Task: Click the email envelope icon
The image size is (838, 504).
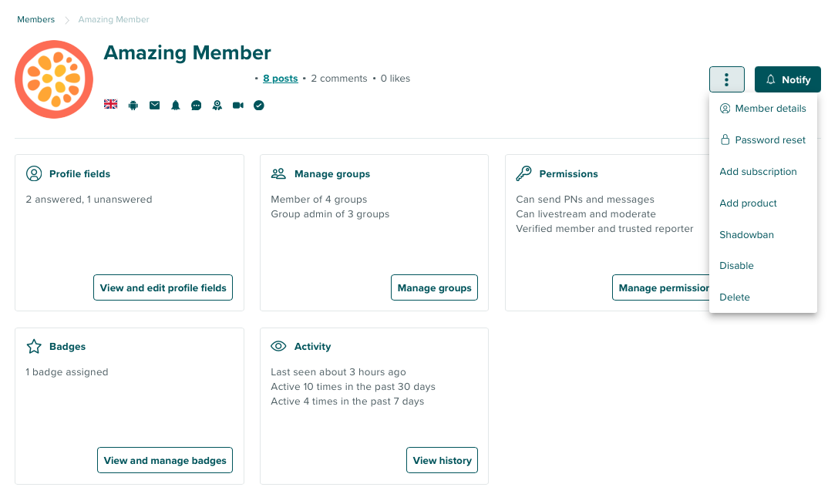Action: coord(154,105)
